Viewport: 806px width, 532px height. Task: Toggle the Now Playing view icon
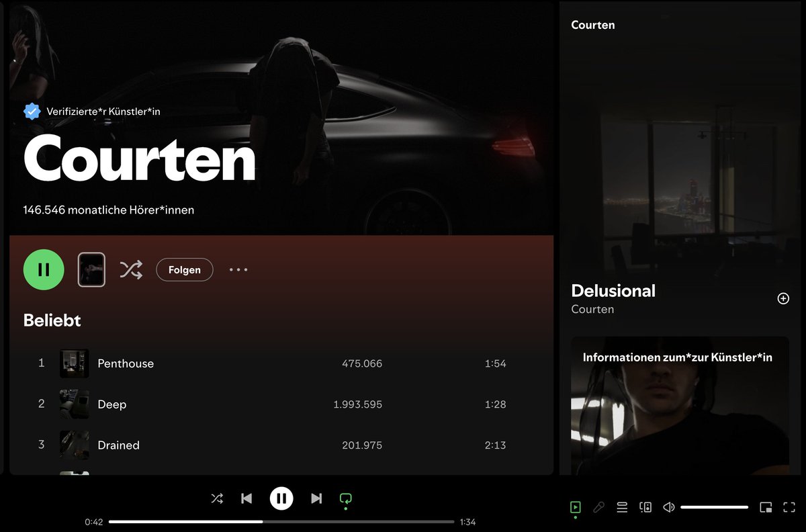point(575,507)
